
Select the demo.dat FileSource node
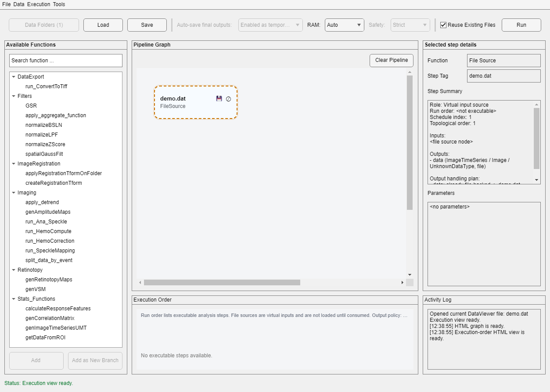pyautogui.click(x=196, y=102)
